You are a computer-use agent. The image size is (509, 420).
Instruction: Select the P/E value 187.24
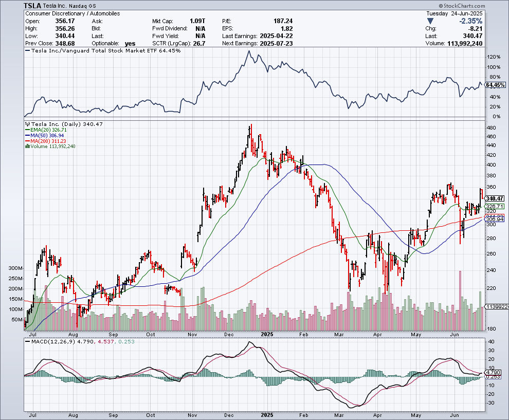click(283, 21)
